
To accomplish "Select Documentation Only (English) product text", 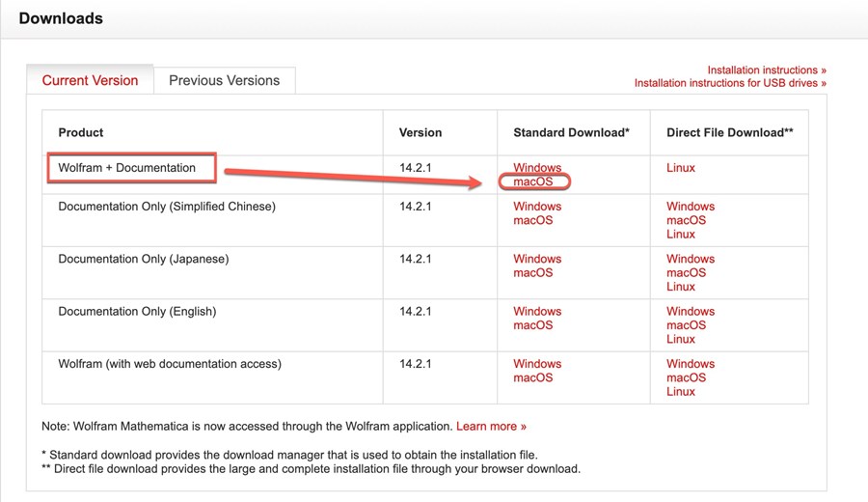I will coord(137,311).
